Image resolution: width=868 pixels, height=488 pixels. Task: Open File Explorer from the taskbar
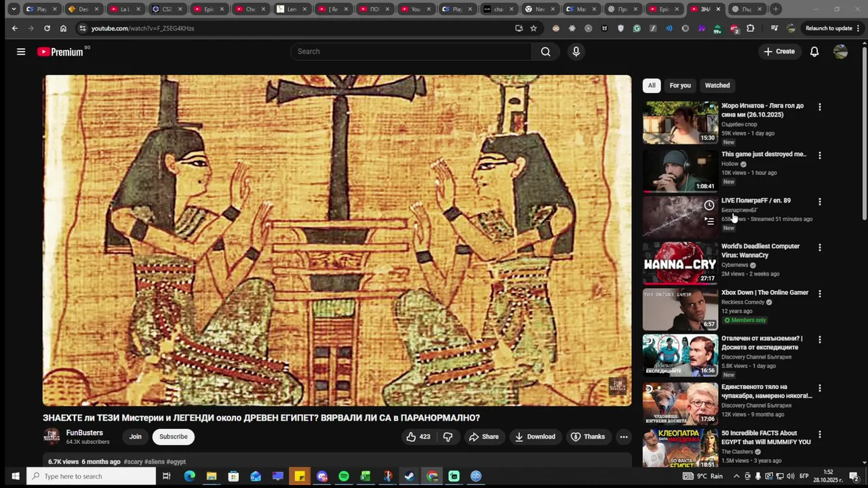[x=212, y=476]
